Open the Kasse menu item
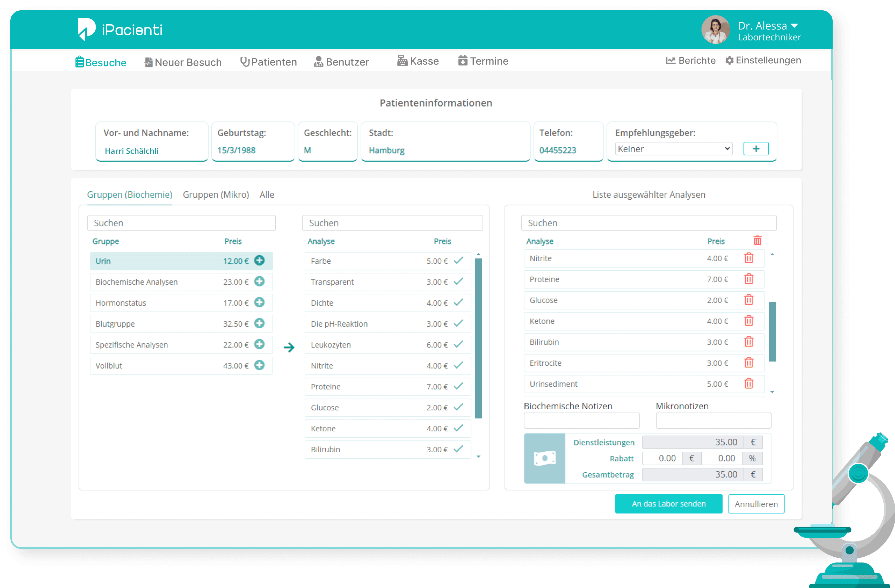The image size is (895, 588). pos(418,61)
